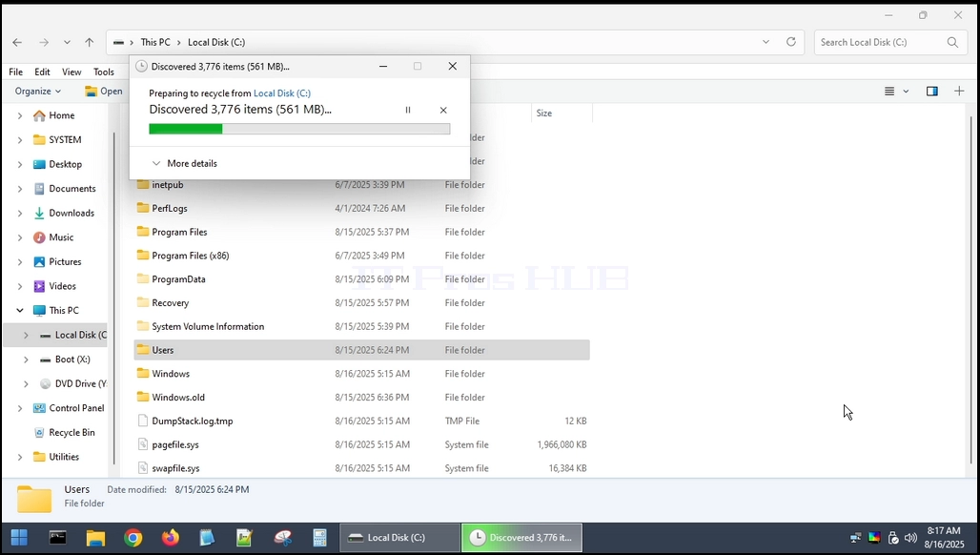
Task: Click the Pictures icon in sidebar
Action: click(39, 262)
